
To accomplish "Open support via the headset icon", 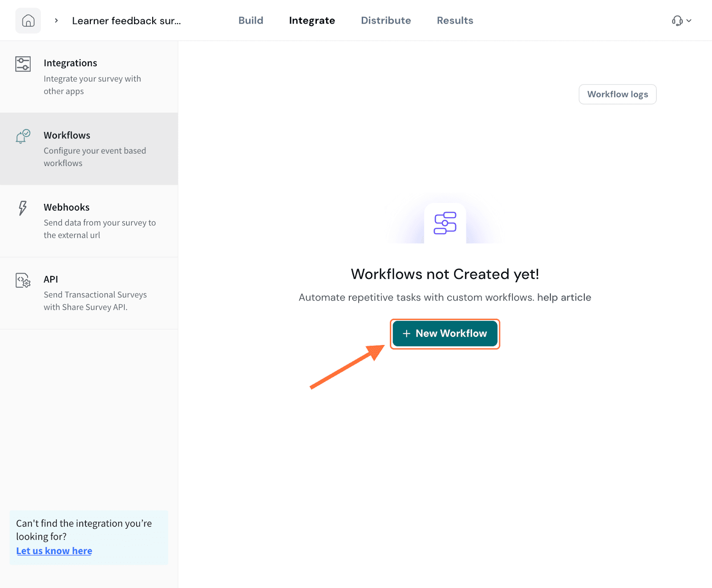I will click(677, 21).
